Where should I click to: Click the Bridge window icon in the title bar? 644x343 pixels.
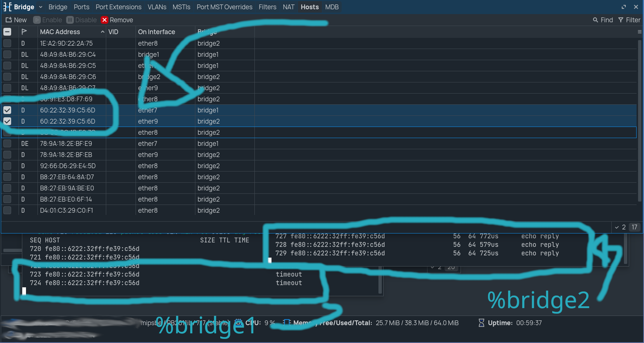point(7,7)
